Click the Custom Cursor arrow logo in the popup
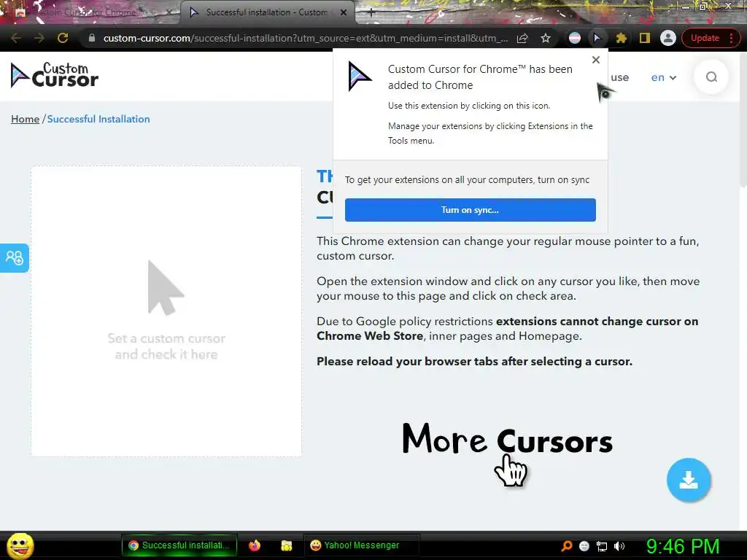 (359, 76)
